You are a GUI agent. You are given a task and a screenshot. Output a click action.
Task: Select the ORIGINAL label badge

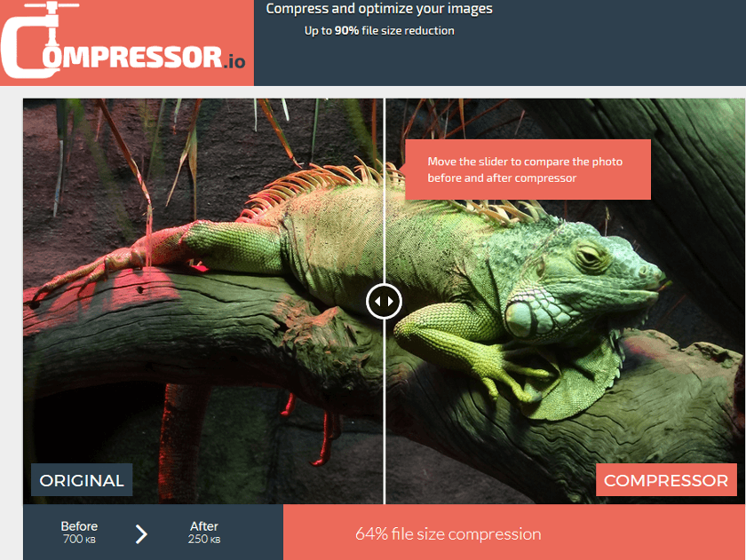82,480
